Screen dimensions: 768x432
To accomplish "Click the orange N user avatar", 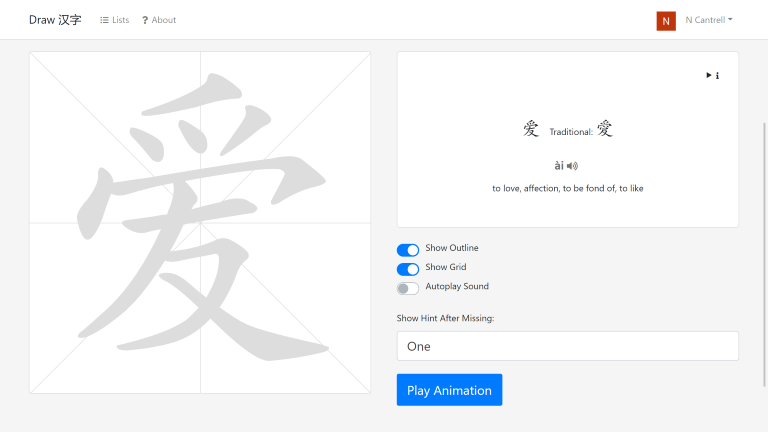I will pos(666,20).
